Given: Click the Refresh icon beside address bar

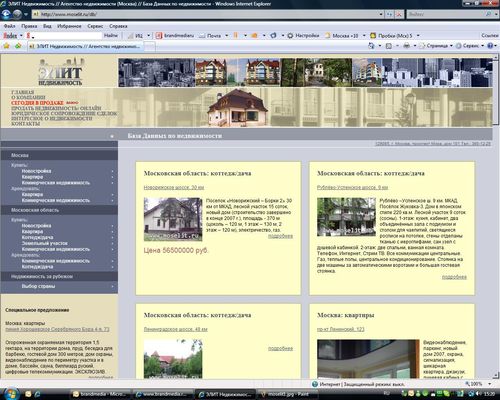Looking at the screenshot, I should click(x=389, y=14).
